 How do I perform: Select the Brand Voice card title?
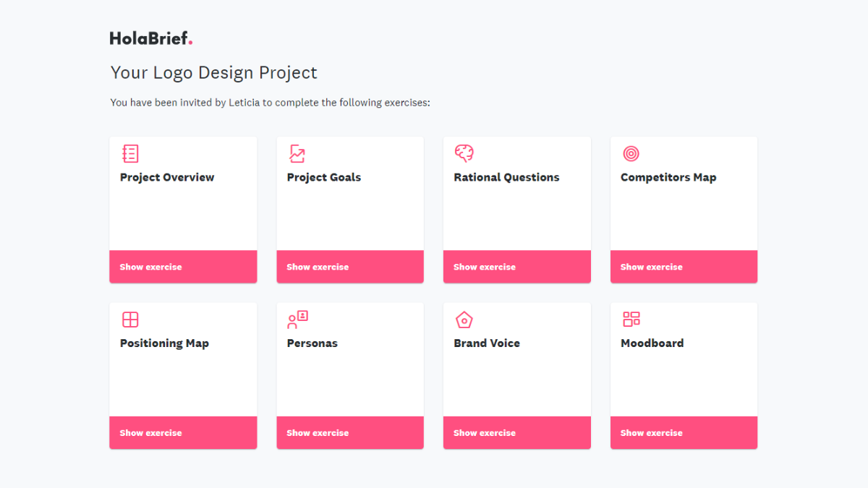(487, 343)
